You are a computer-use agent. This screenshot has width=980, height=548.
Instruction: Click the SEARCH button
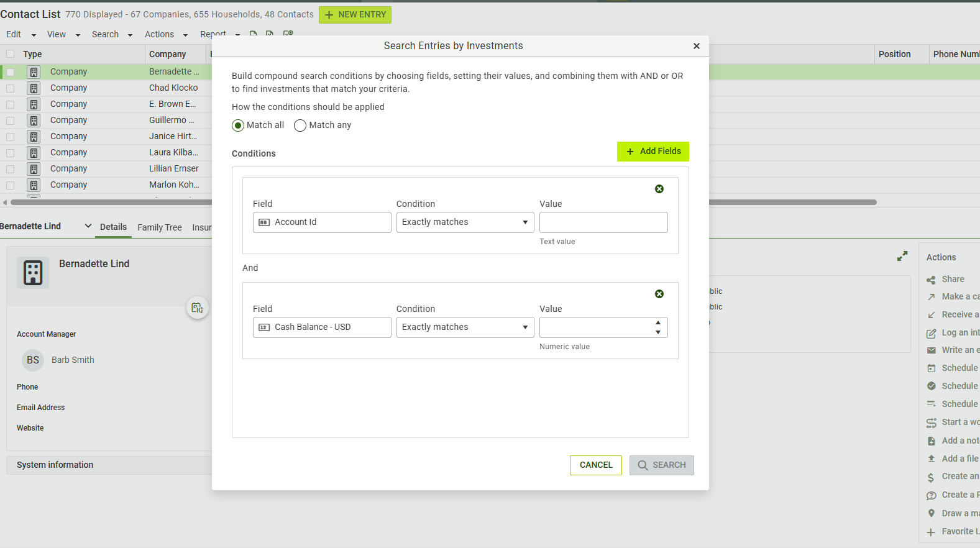click(662, 465)
